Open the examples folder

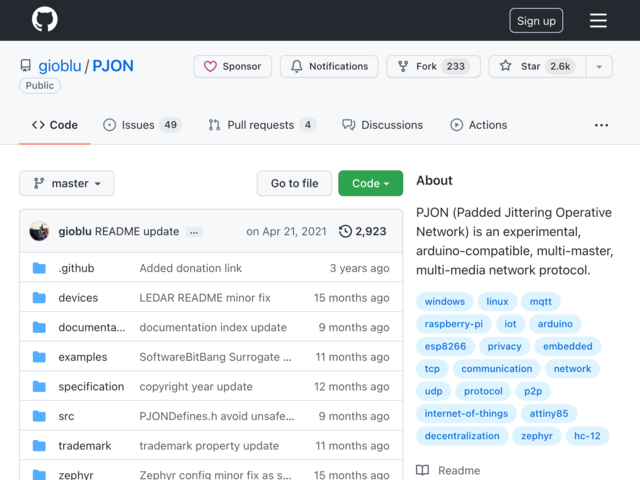coord(82,357)
